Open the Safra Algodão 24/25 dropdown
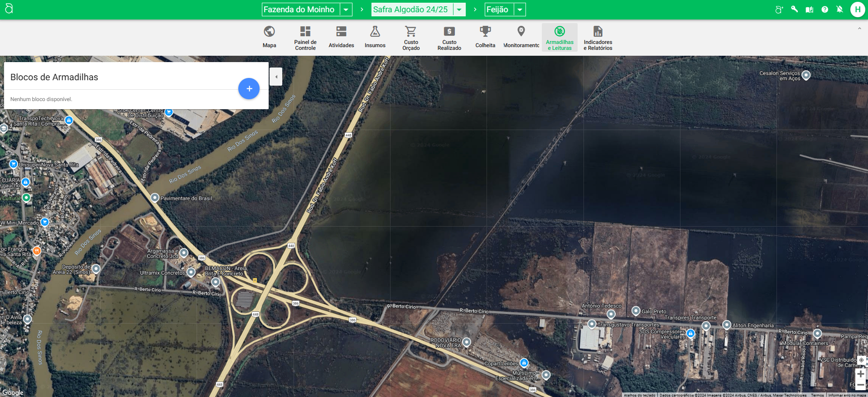 [459, 10]
